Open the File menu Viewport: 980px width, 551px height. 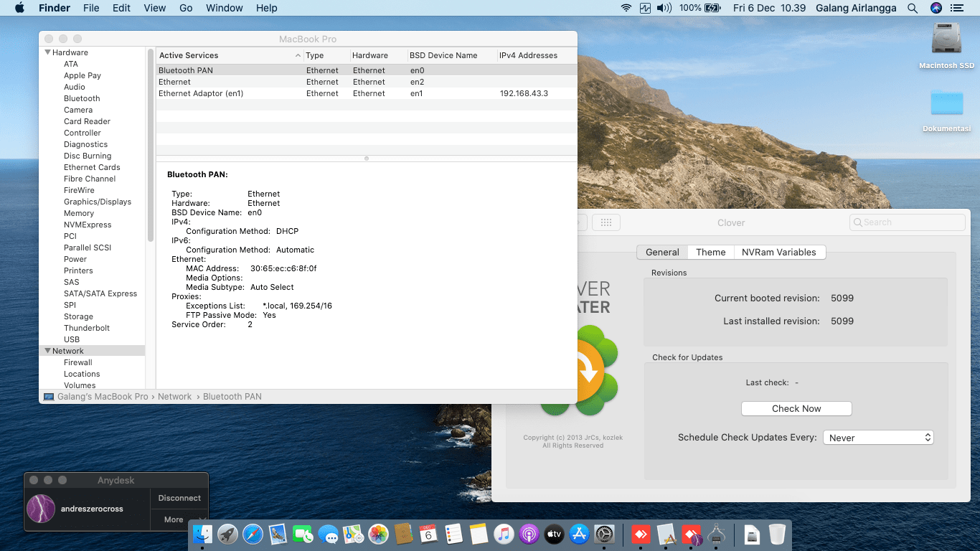pyautogui.click(x=91, y=8)
